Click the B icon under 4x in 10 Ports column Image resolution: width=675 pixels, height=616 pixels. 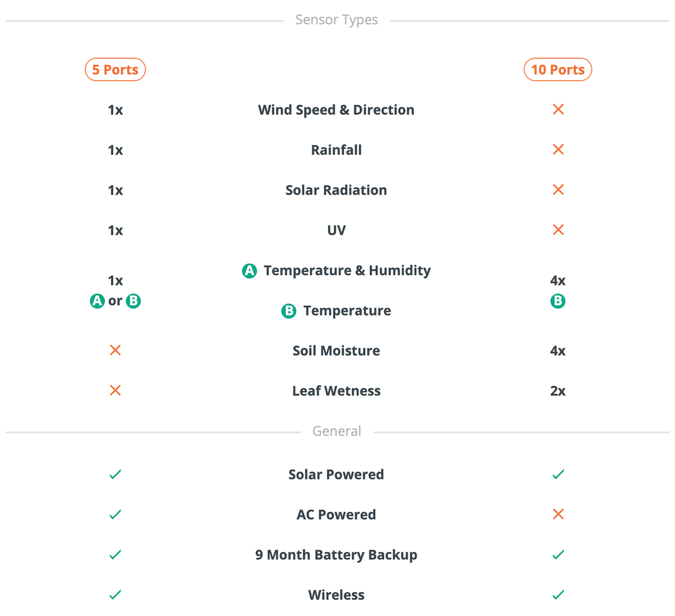tap(557, 301)
